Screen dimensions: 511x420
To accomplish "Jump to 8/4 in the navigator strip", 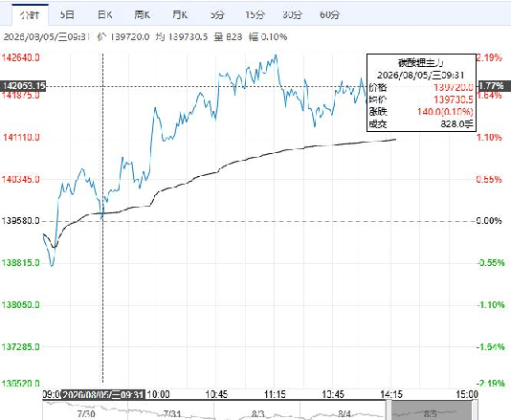I will point(344,414).
